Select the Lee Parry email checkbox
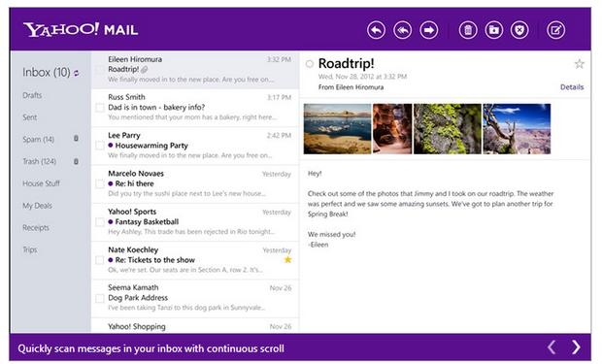 [x=99, y=146]
